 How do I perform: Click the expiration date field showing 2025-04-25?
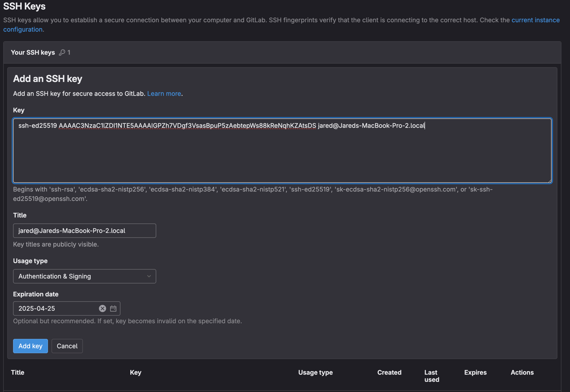coord(67,308)
